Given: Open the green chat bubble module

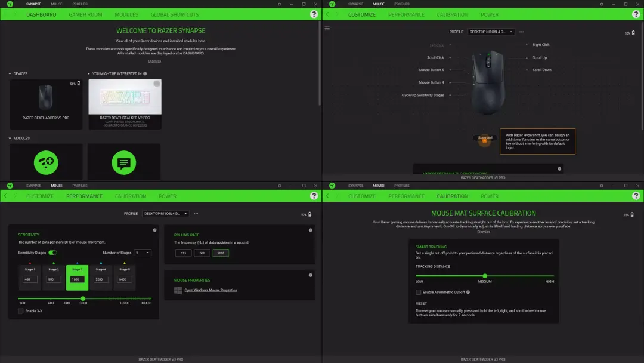Looking at the screenshot, I should [x=123, y=162].
